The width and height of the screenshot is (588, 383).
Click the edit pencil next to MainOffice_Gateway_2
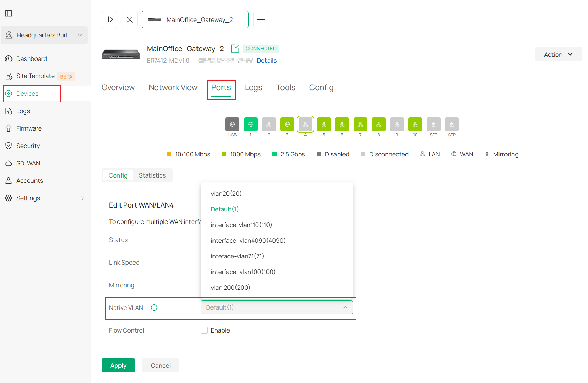pyautogui.click(x=235, y=48)
